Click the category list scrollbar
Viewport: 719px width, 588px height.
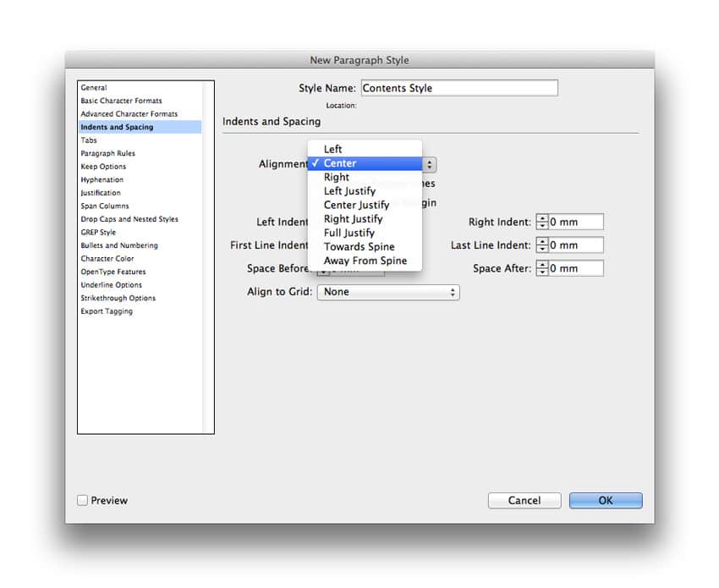[208, 257]
